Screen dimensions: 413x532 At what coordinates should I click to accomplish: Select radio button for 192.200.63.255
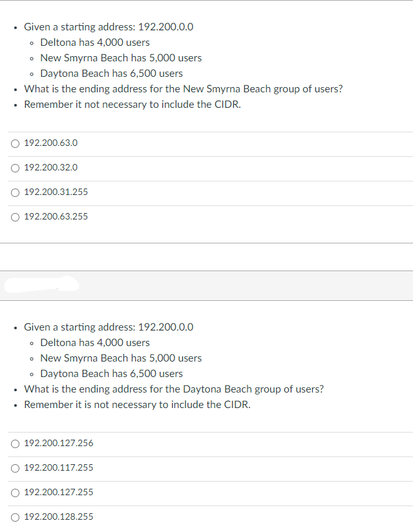pos(16,217)
